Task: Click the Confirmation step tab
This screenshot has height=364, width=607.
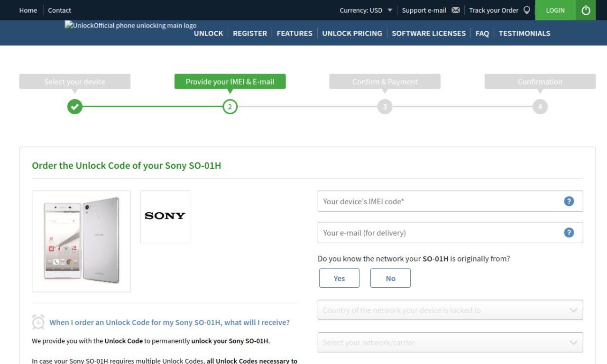Action: coord(540,82)
